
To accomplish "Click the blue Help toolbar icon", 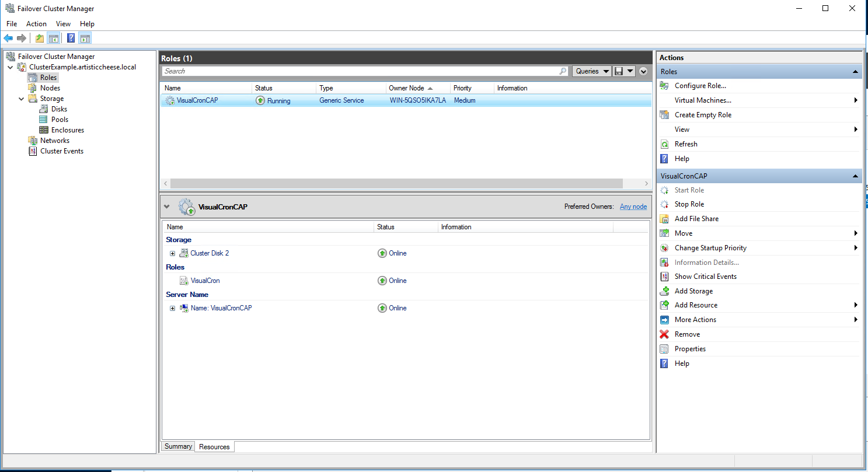I will [71, 39].
